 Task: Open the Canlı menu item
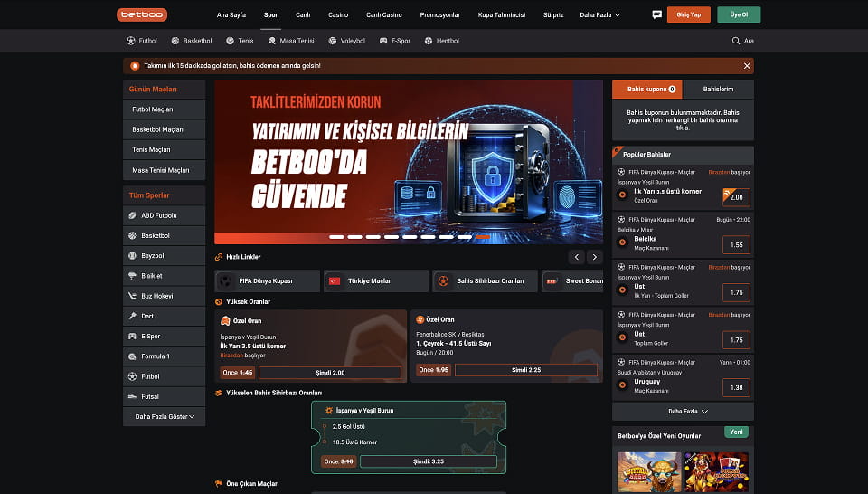point(303,15)
